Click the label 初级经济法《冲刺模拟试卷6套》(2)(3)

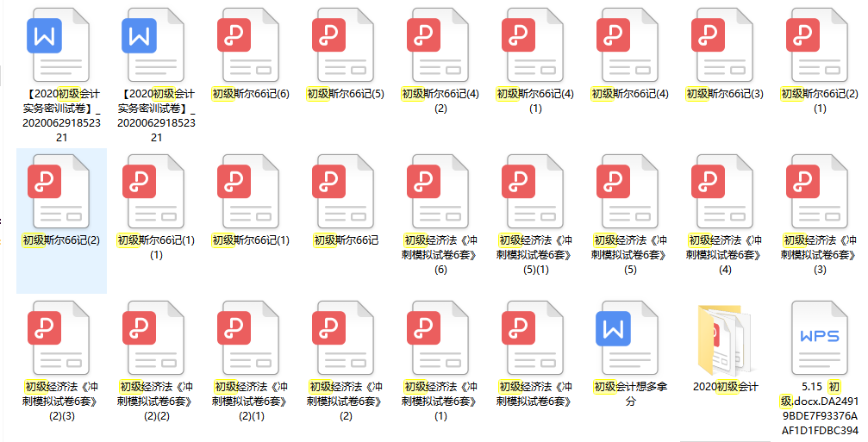pos(61,402)
